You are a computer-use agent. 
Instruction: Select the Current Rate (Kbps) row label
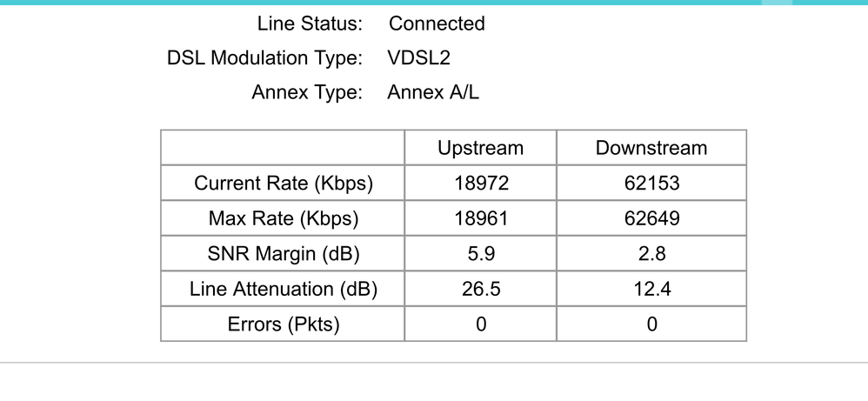point(283,184)
